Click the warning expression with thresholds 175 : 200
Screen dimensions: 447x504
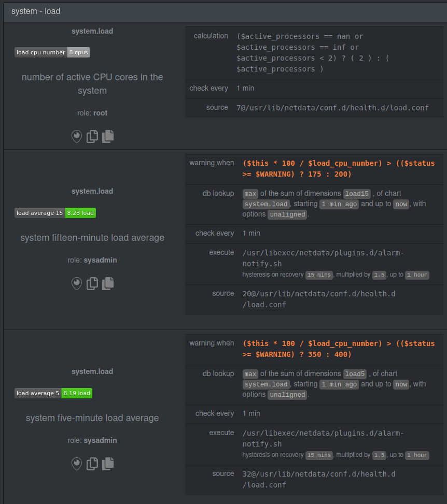pyautogui.click(x=339, y=168)
